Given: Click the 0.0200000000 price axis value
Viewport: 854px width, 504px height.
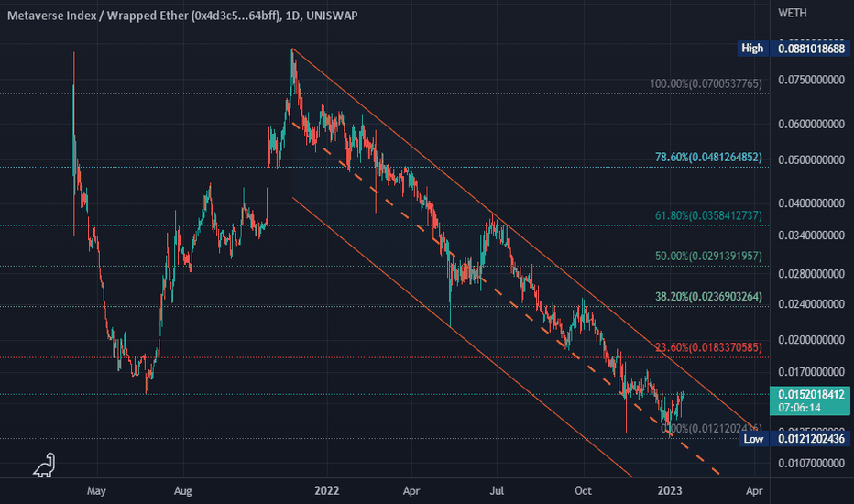Looking at the screenshot, I should point(811,340).
